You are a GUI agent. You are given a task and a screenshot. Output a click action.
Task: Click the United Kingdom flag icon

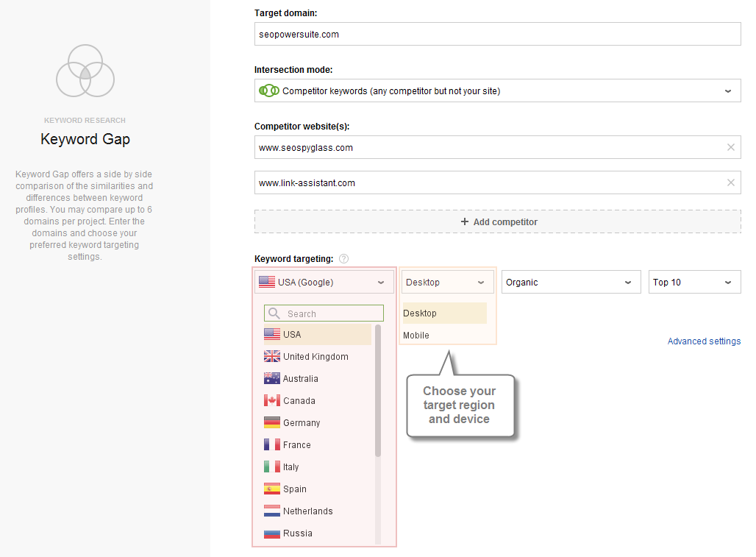tap(272, 356)
